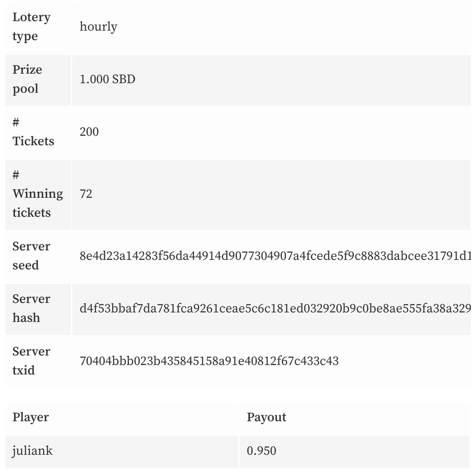
Task: Click the "Player" column header
Action: point(30,417)
